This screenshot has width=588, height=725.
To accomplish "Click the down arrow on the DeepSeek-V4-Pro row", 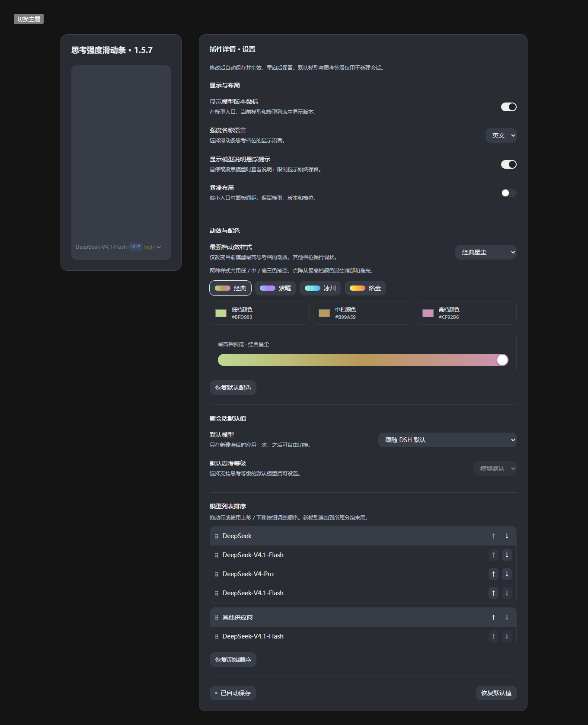I will pyautogui.click(x=507, y=574).
